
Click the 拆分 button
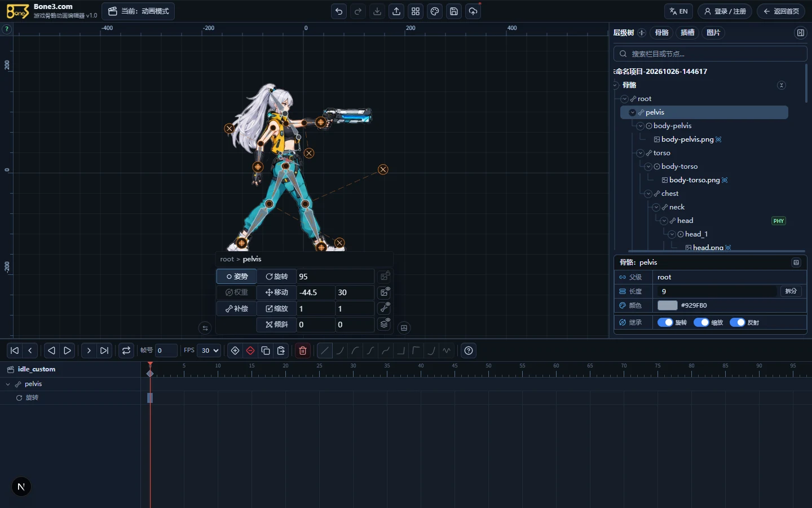coord(791,291)
